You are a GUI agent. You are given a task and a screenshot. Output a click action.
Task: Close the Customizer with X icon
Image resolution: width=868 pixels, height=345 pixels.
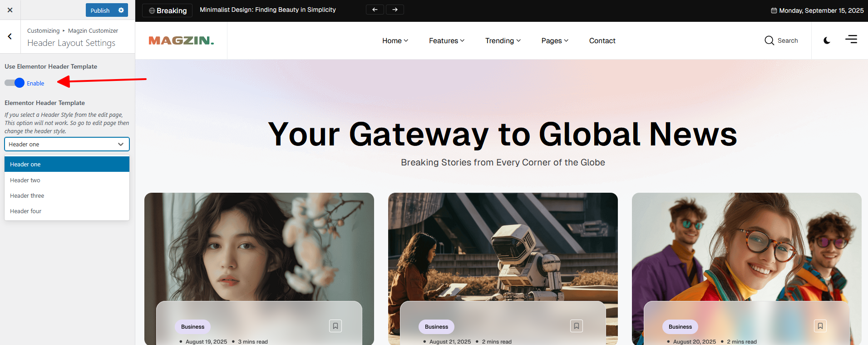10,10
